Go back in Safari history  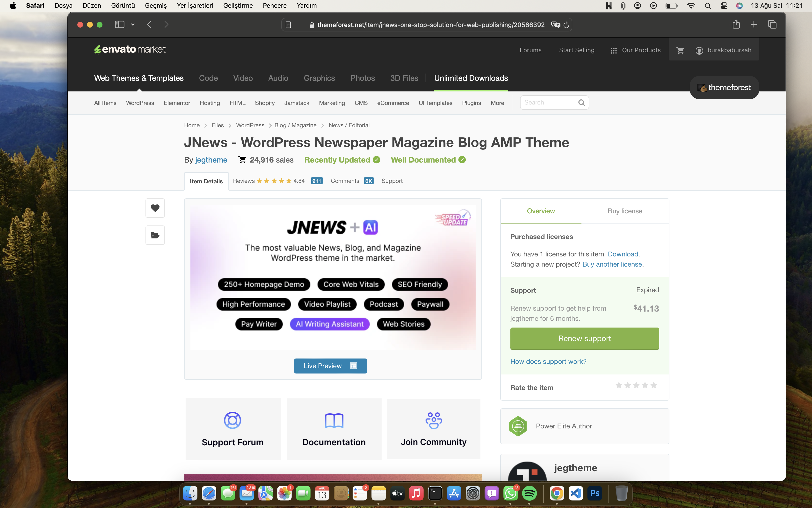[149, 24]
